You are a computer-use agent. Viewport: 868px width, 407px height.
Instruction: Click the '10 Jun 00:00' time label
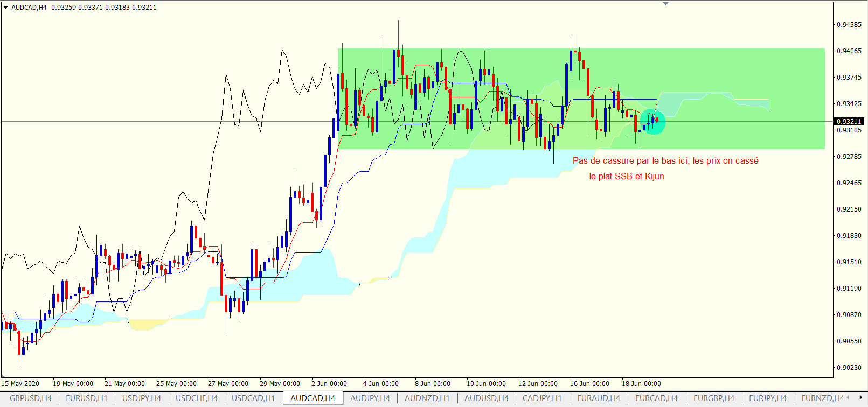[x=486, y=384]
